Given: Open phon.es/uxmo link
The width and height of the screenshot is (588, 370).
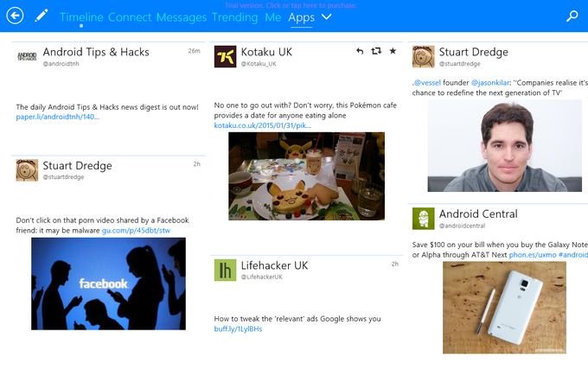Looking at the screenshot, I should click(533, 255).
